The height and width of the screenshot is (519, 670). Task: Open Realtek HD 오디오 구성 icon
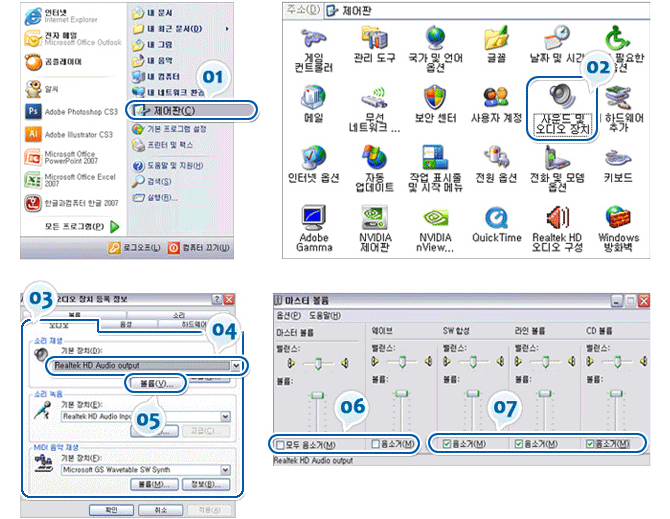[x=558, y=224]
